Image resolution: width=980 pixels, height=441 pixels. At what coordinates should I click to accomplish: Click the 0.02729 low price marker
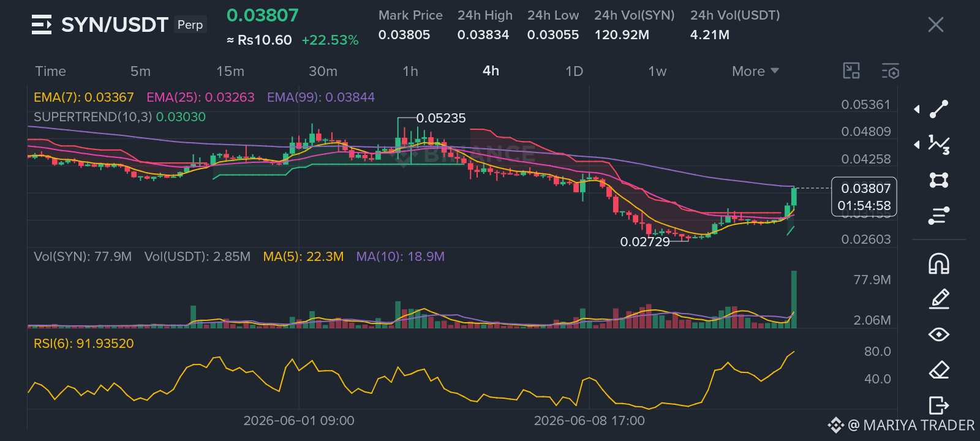point(645,242)
